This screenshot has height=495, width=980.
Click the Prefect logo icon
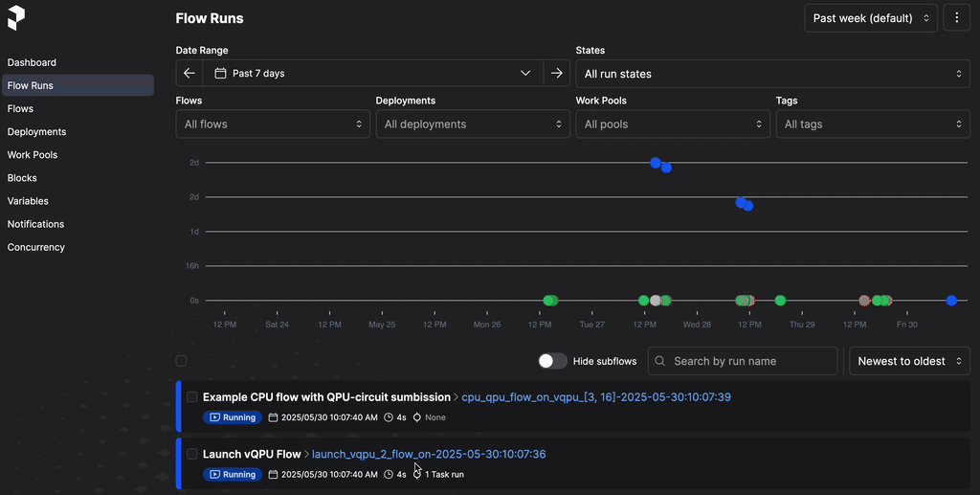click(15, 18)
